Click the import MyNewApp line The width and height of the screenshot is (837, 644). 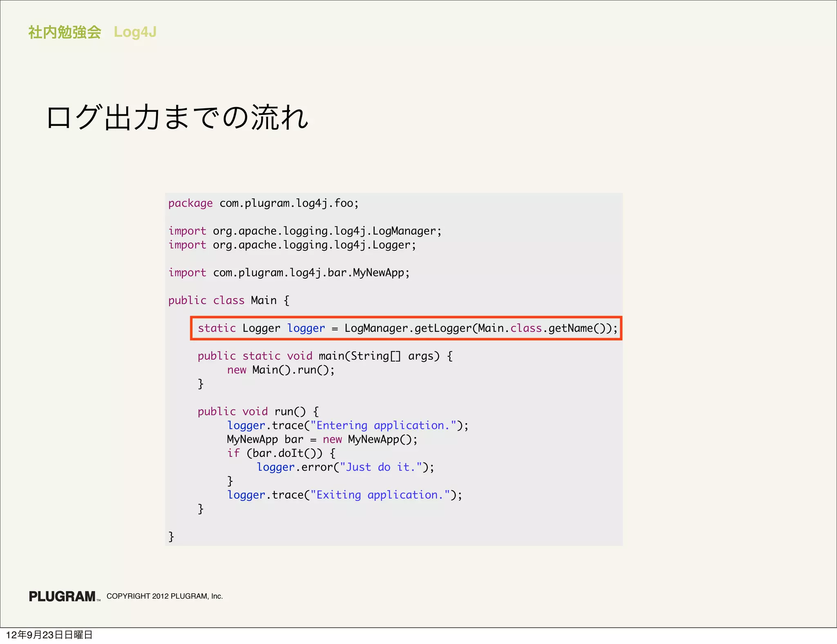click(x=289, y=273)
